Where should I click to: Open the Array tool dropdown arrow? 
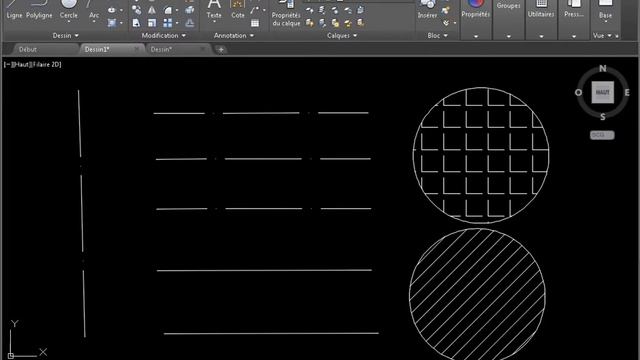[x=177, y=23]
